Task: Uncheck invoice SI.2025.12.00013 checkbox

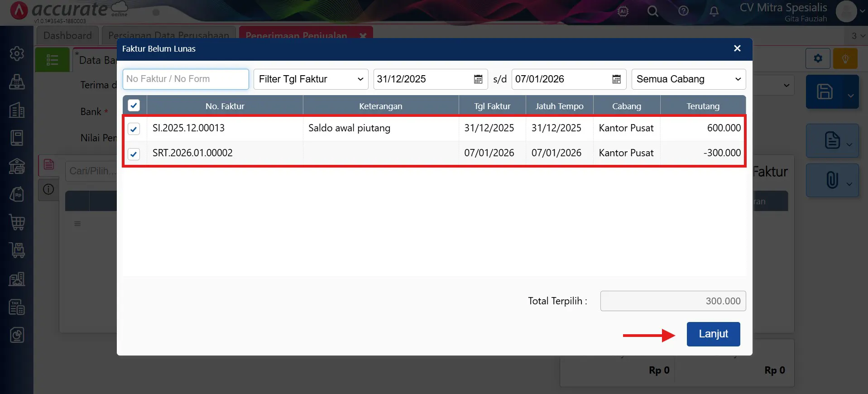Action: click(x=134, y=129)
